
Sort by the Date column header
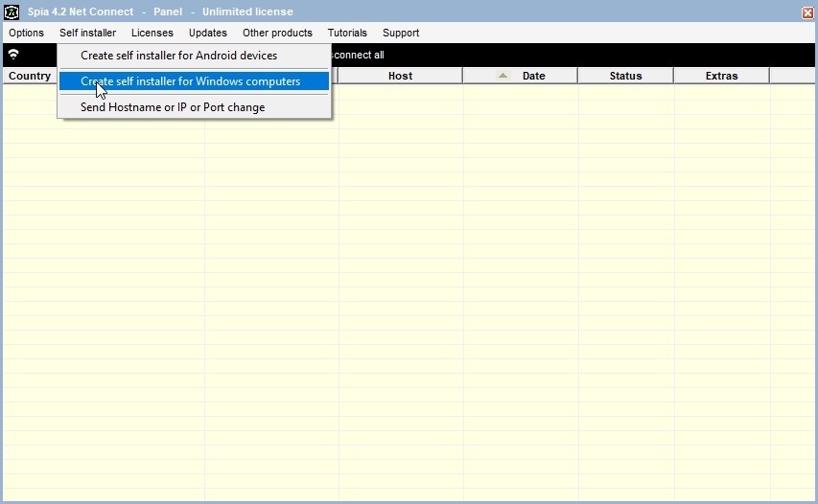520,76
